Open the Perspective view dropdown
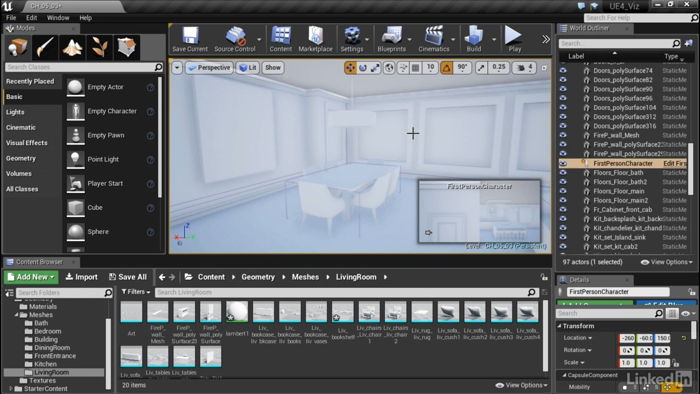This screenshot has width=700, height=394. pyautogui.click(x=209, y=68)
